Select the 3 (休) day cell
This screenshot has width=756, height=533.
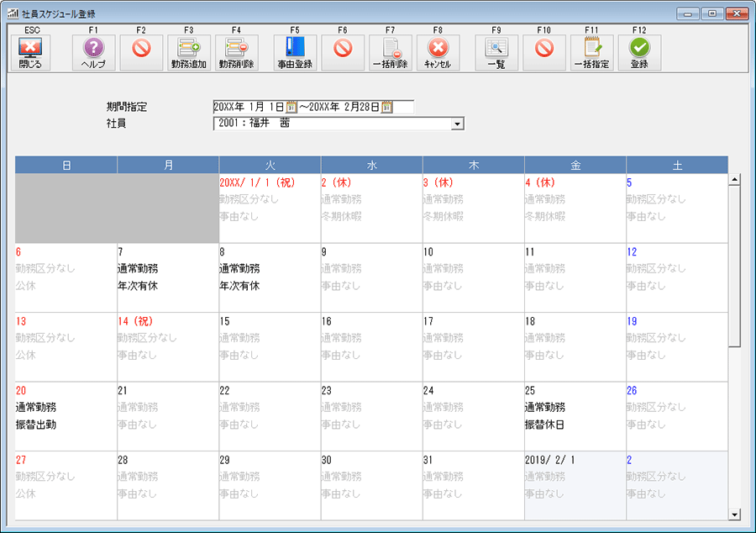tap(474, 208)
